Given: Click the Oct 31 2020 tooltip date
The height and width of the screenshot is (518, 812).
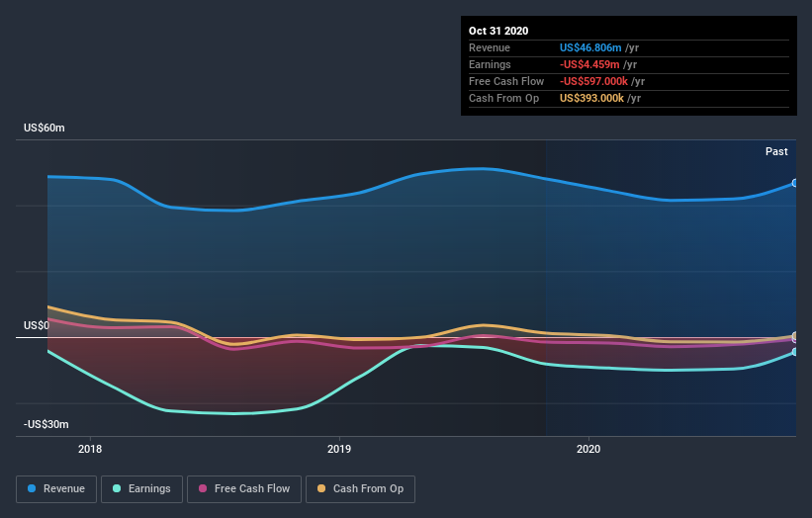Looking at the screenshot, I should (x=498, y=31).
